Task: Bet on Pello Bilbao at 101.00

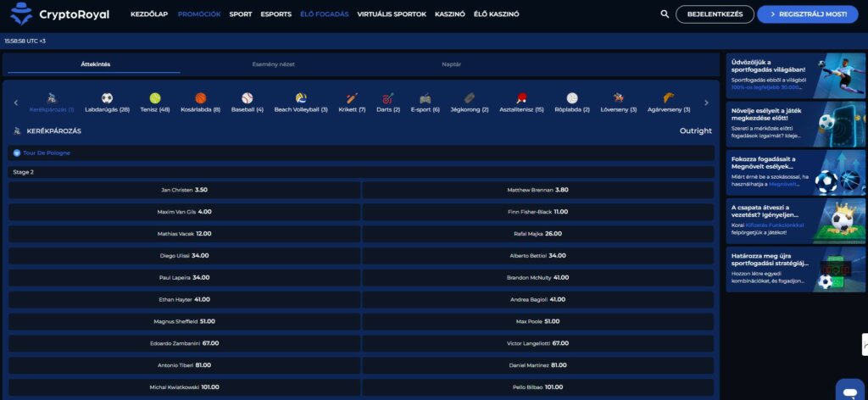Action: point(538,387)
